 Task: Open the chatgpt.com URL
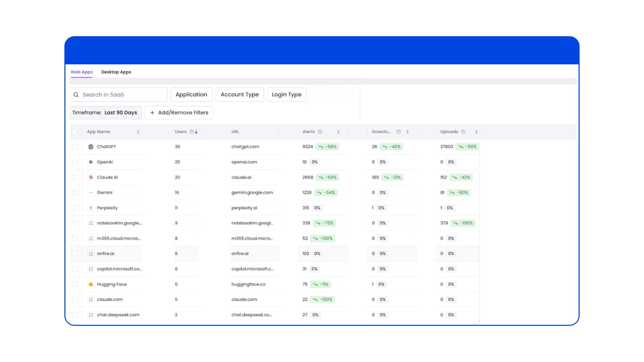click(x=246, y=147)
